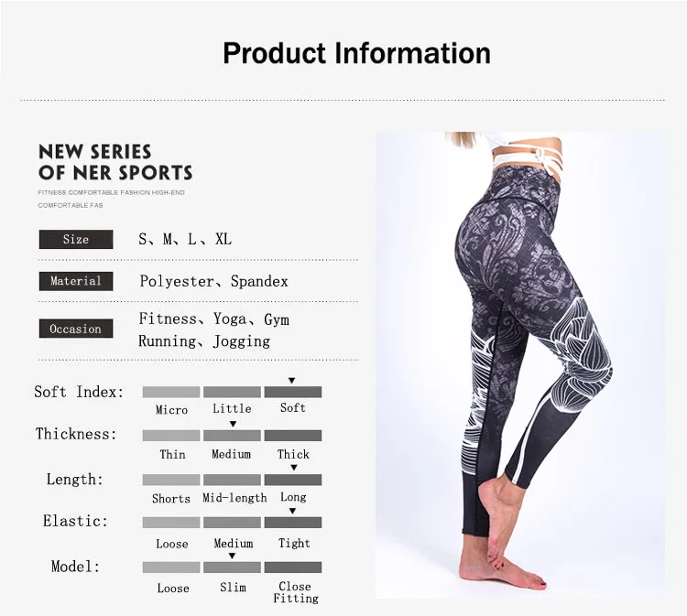
Task: Select the Thick thickness bar
Action: click(293, 435)
